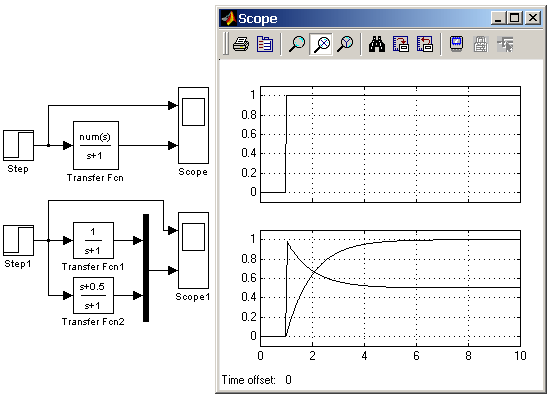
Task: Select the Zoom Y-axis tool
Action: [345, 44]
